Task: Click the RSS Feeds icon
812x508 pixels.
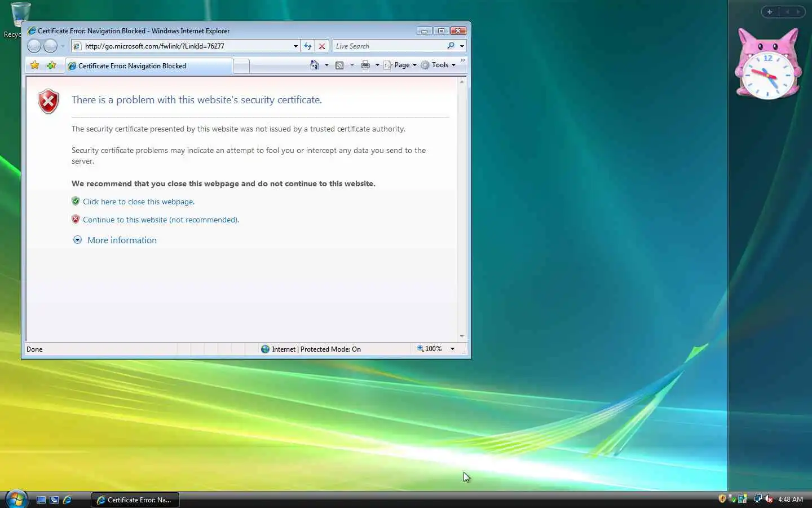Action: point(339,65)
